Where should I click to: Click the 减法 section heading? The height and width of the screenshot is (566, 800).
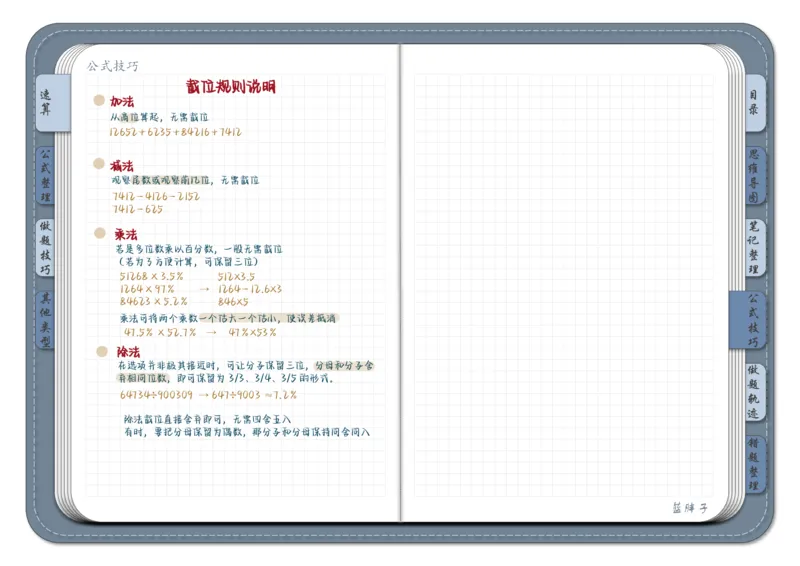tap(122, 166)
